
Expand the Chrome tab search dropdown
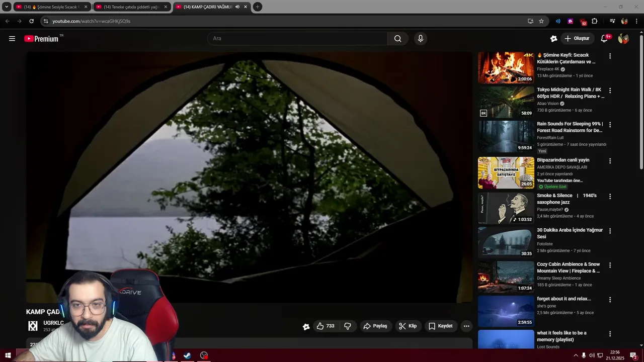click(7, 7)
